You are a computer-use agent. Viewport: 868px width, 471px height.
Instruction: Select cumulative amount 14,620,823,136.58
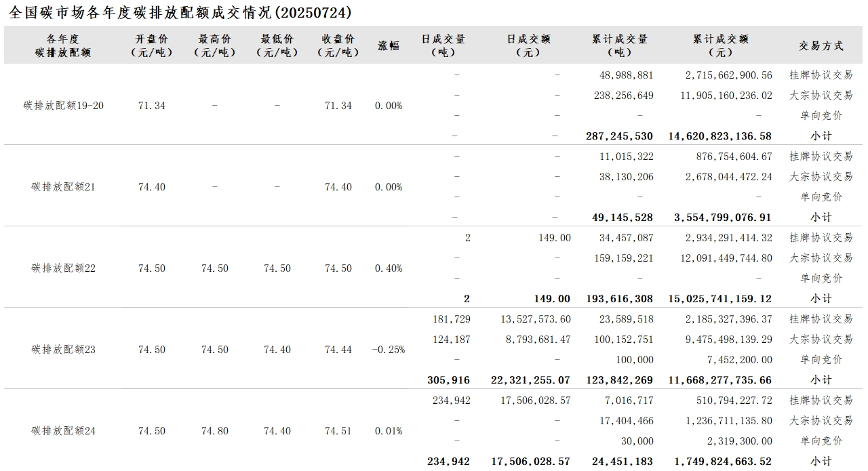pyautogui.click(x=720, y=136)
